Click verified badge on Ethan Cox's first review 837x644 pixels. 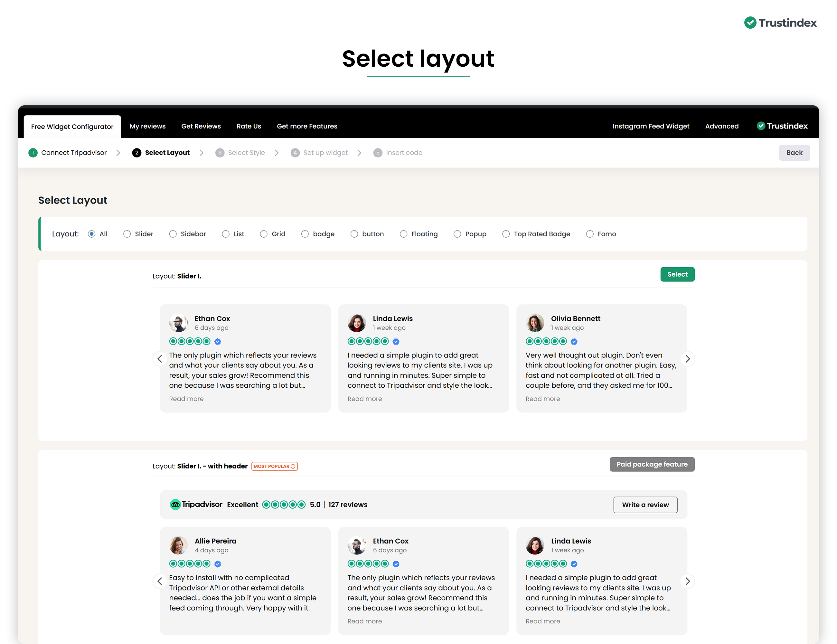point(218,341)
